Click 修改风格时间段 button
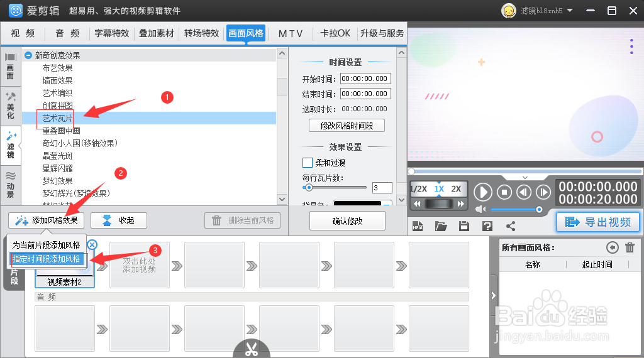Screen dimensions: 644x358 (347, 126)
